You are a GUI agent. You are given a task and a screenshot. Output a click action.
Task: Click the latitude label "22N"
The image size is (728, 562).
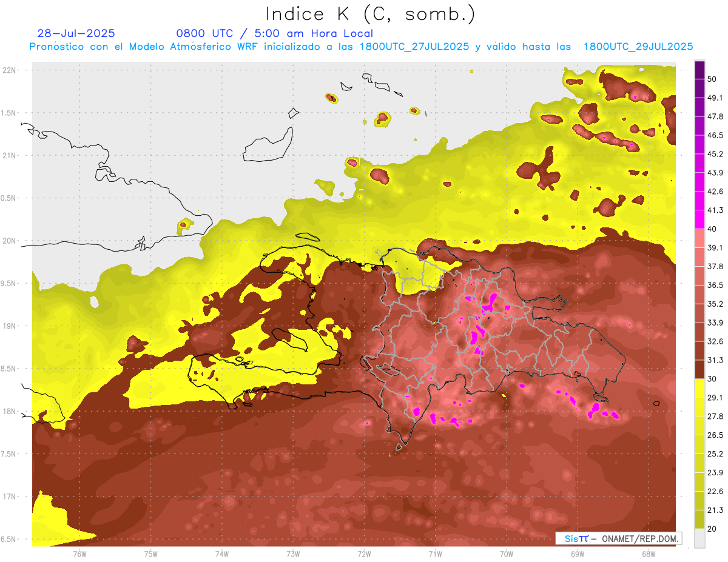(x=9, y=70)
